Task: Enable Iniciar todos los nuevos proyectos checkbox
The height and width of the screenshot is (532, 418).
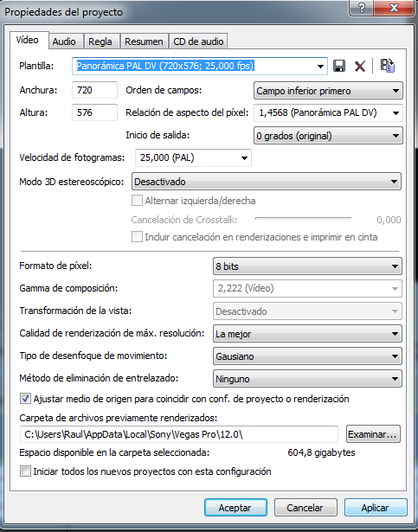Action: pyautogui.click(x=25, y=471)
